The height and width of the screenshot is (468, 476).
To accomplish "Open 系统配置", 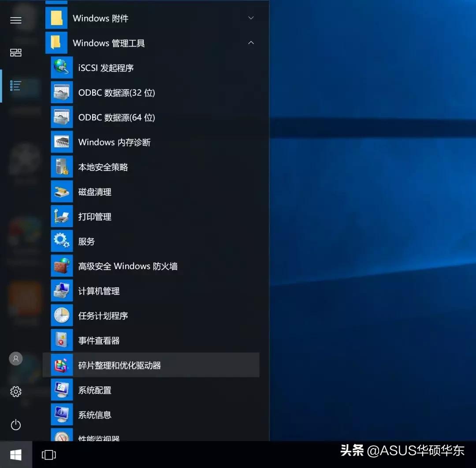I will (x=95, y=390).
